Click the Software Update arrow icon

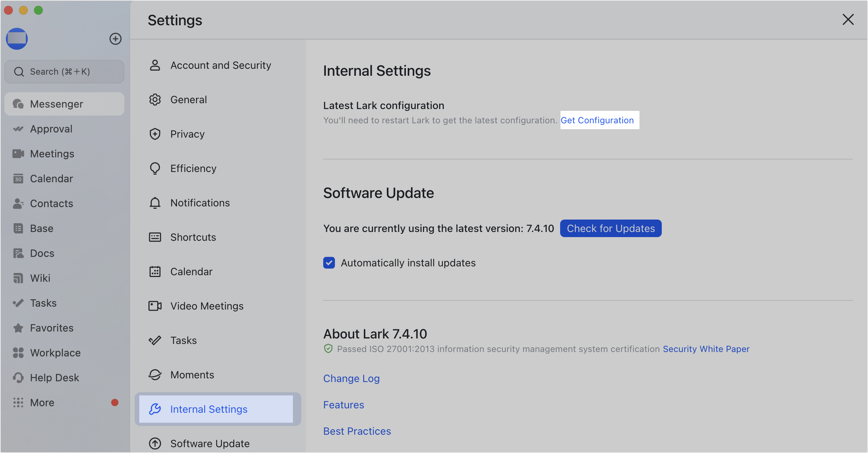(155, 443)
